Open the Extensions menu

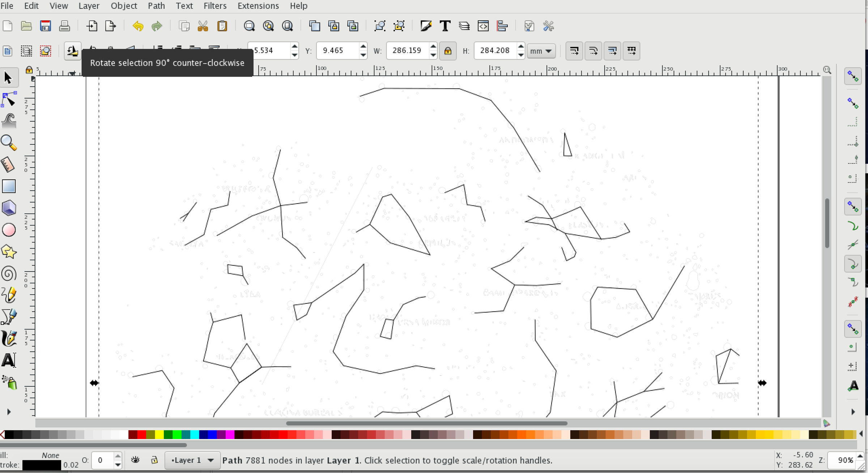pos(258,6)
